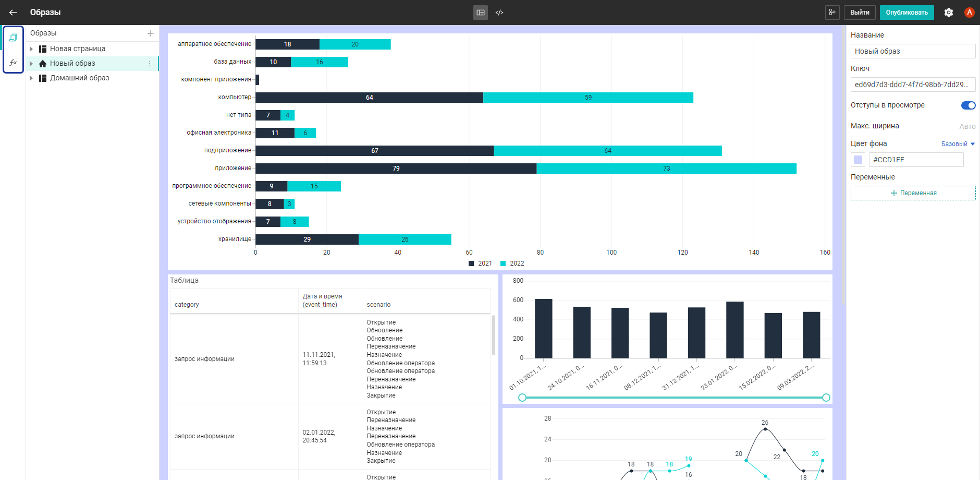Click the Ключ input field
This screenshot has width=980, height=480.
pyautogui.click(x=913, y=85)
